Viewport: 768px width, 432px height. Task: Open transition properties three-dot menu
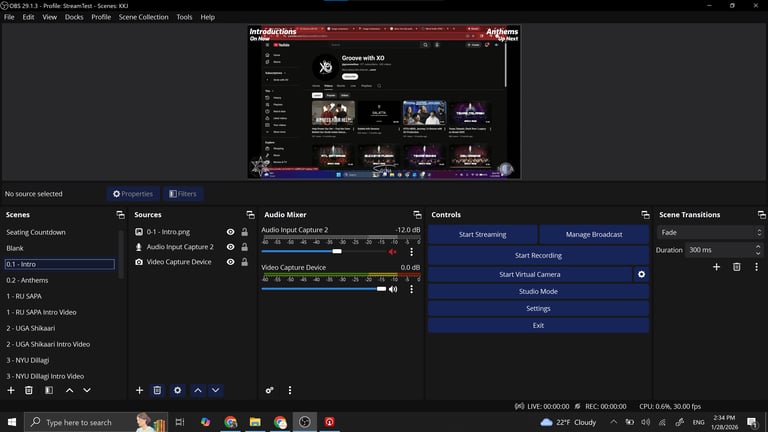(756, 267)
